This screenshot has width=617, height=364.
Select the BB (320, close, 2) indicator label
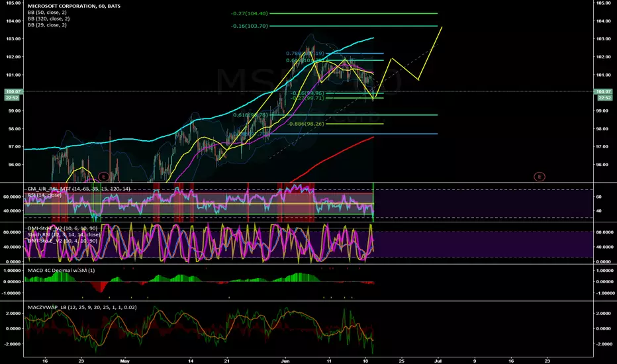(49, 19)
